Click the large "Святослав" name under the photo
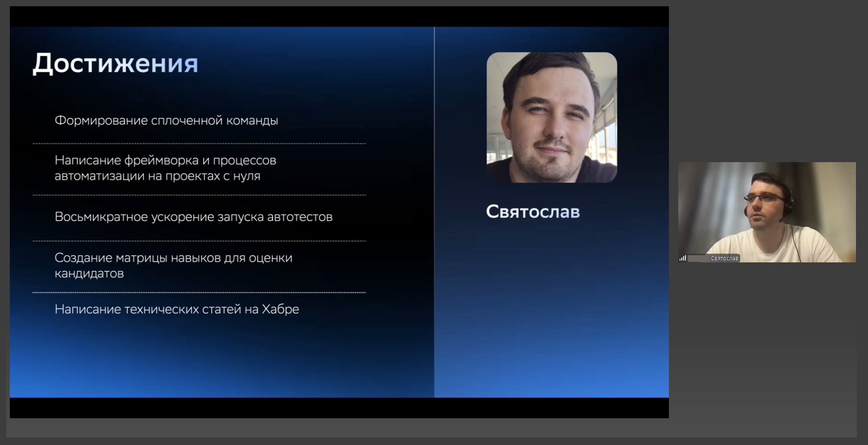 (533, 212)
